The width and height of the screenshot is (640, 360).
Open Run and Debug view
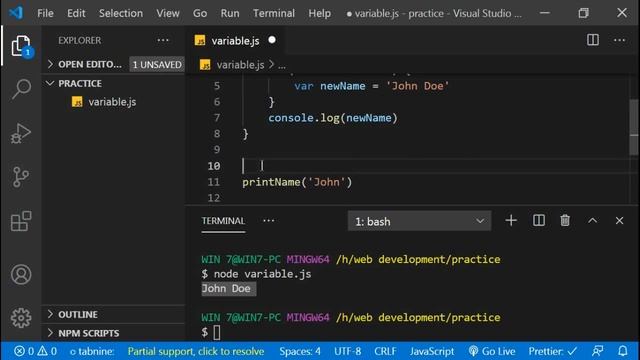point(21,133)
